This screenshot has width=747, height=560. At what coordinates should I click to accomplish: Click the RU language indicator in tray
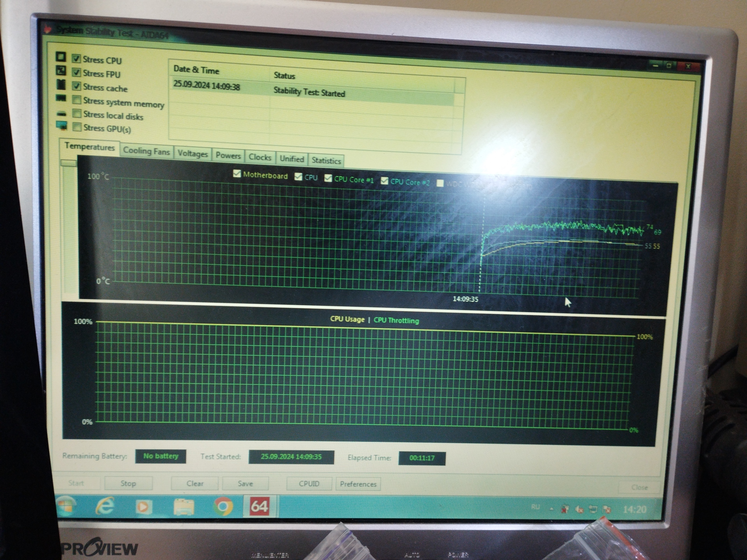(535, 507)
